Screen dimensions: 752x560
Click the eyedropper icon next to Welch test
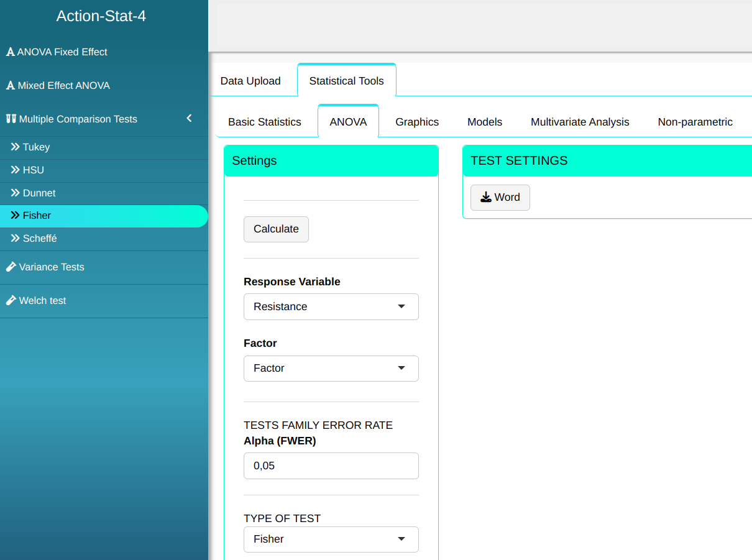pyautogui.click(x=11, y=301)
